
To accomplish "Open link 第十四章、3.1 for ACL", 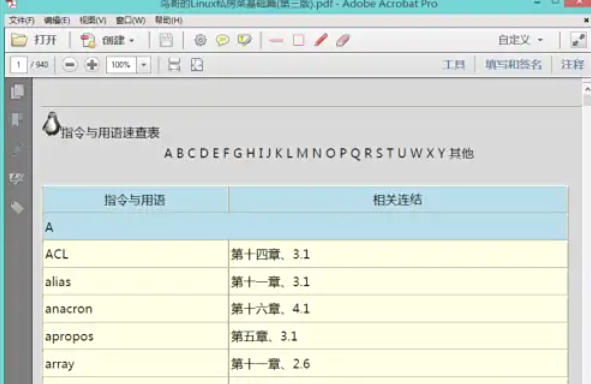I will click(270, 254).
